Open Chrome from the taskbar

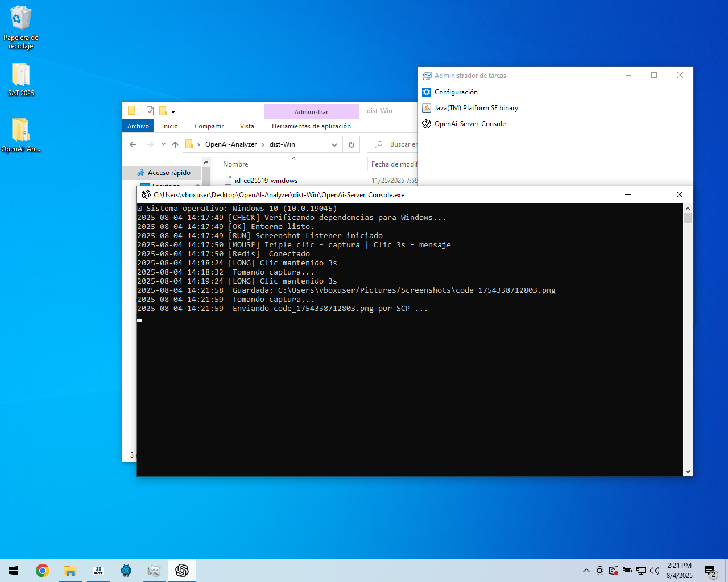coord(42,571)
